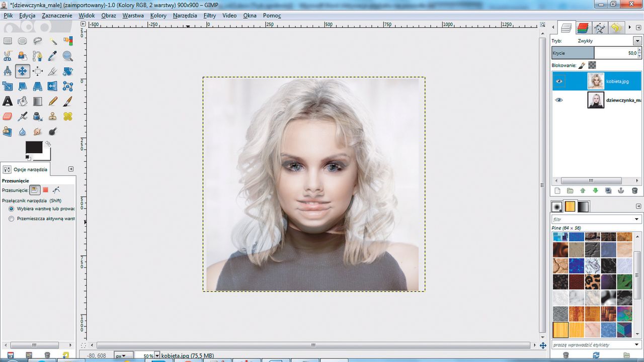This screenshot has width=644, height=362.
Task: Select the Select by Color tool
Action: pos(68,41)
